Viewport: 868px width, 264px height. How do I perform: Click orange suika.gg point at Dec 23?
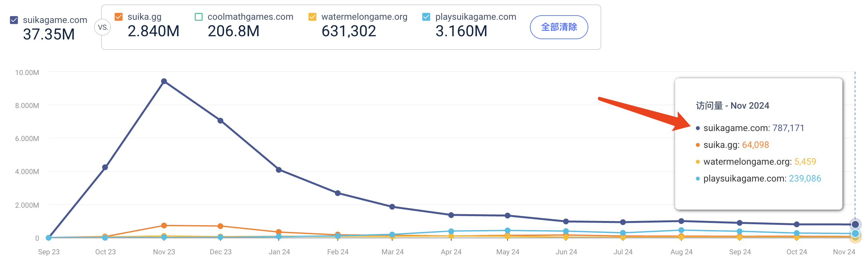220,226
